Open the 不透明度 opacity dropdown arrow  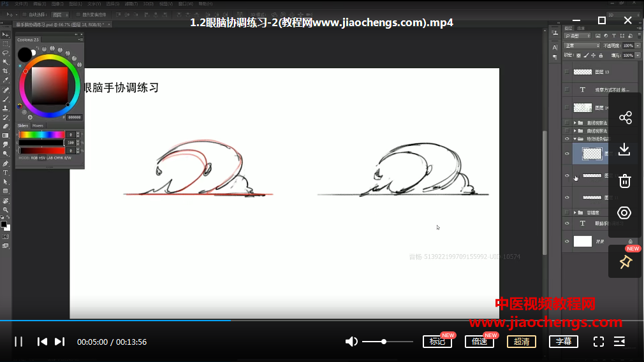638,45
